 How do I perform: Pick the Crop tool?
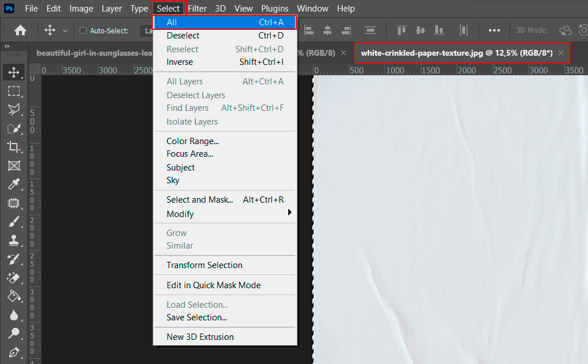click(x=14, y=147)
